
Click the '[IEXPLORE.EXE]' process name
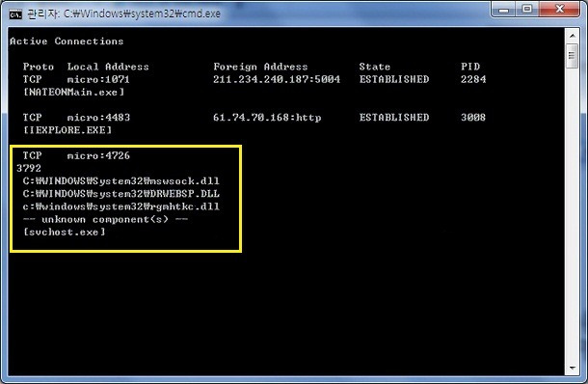tap(67, 130)
